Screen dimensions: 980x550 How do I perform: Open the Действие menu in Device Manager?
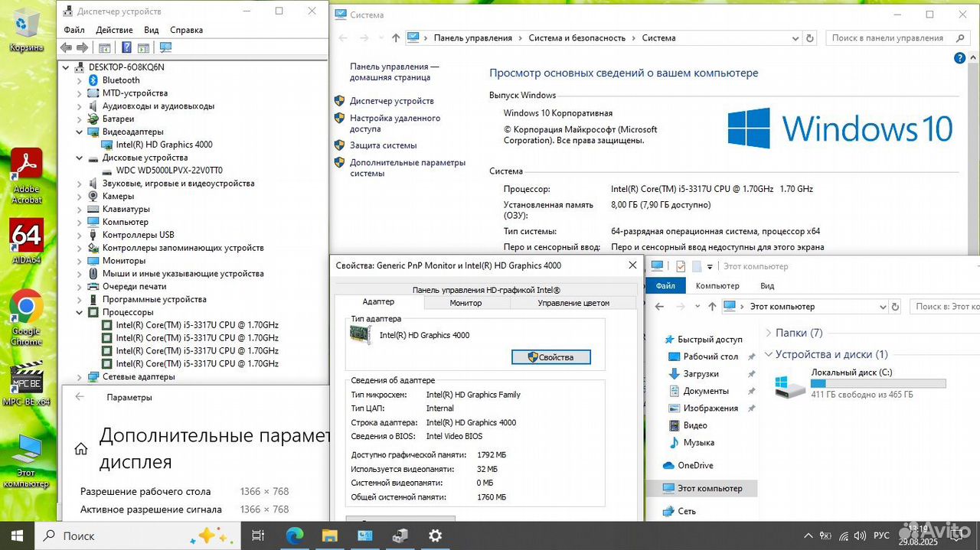click(115, 30)
